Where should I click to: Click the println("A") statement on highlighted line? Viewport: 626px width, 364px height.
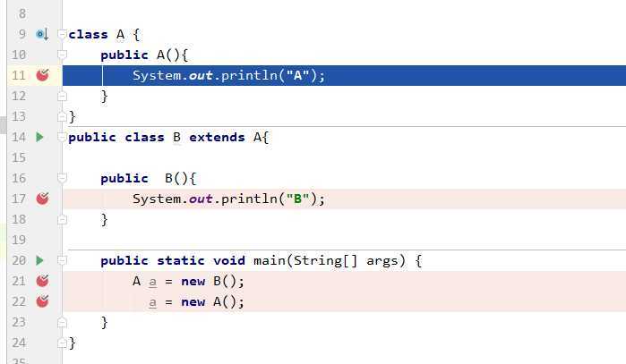tap(228, 75)
